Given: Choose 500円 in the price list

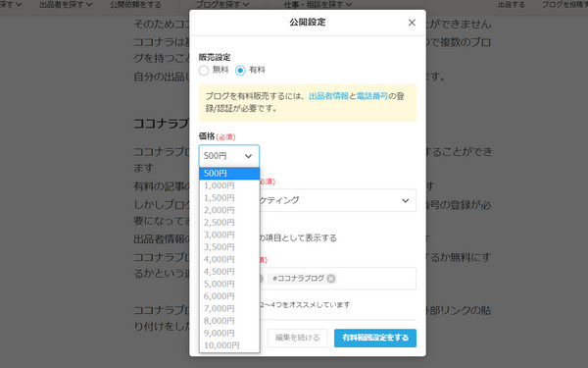Looking at the screenshot, I should (229, 174).
